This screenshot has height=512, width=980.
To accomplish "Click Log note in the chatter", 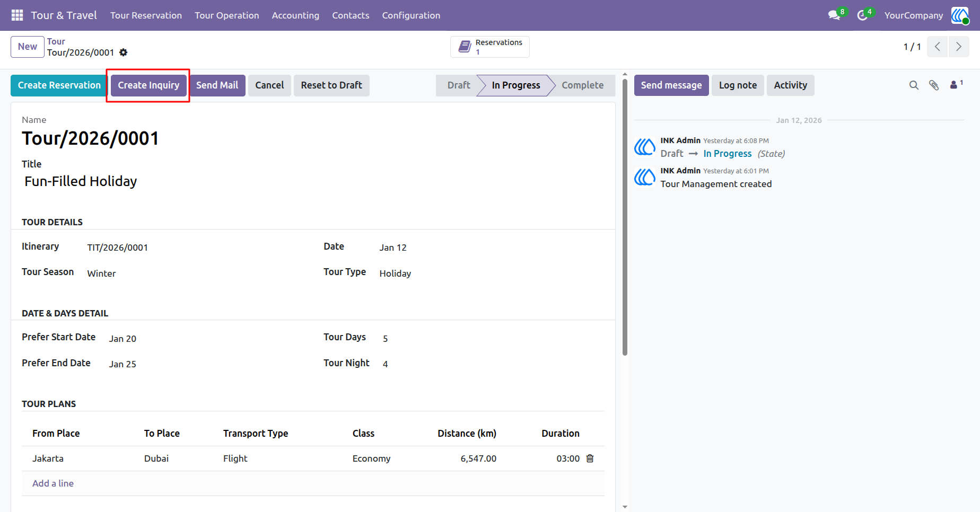I will point(738,85).
